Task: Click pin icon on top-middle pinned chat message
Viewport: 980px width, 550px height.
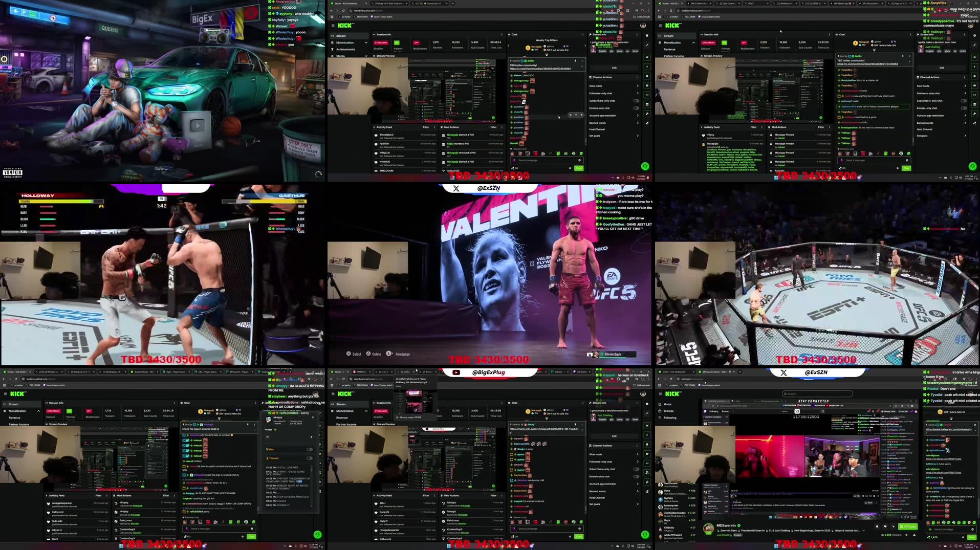Action: pos(575,61)
